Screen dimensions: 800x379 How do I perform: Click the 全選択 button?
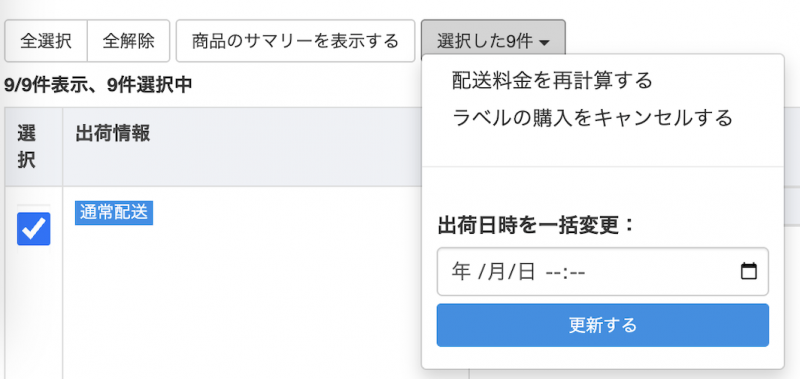46,41
